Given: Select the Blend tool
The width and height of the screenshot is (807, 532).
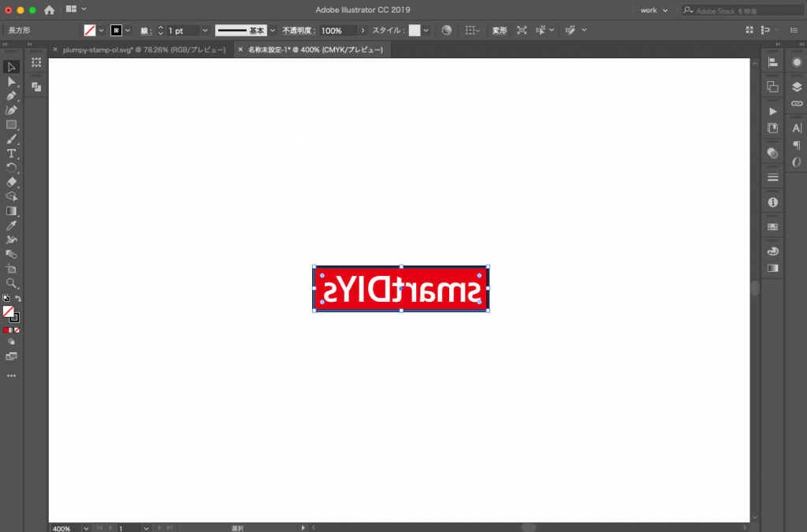Looking at the screenshot, I should tap(11, 254).
